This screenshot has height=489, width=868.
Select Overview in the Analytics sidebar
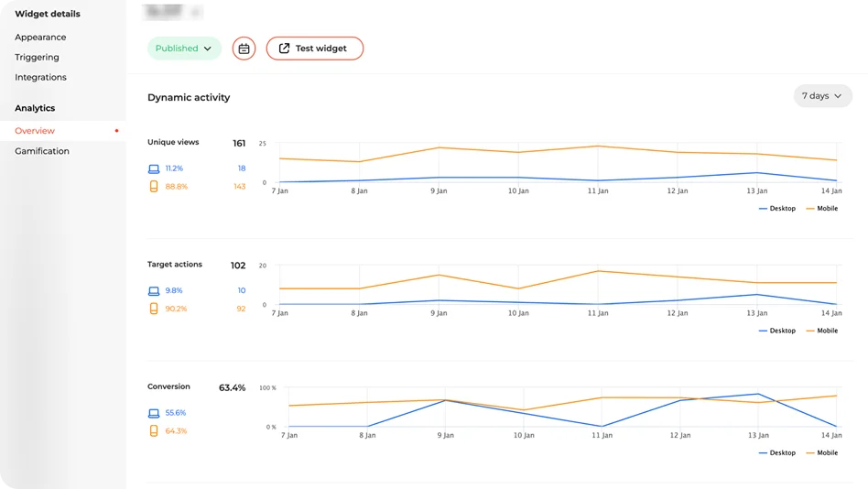[35, 131]
